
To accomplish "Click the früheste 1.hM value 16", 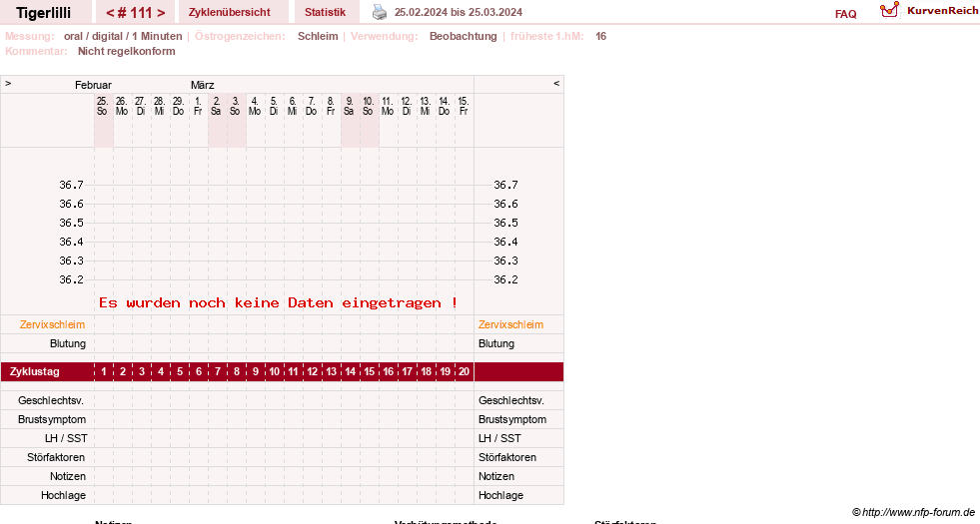I will click(600, 36).
